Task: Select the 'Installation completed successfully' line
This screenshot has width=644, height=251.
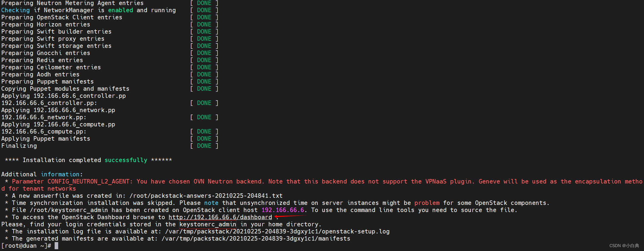Action: 88,160
